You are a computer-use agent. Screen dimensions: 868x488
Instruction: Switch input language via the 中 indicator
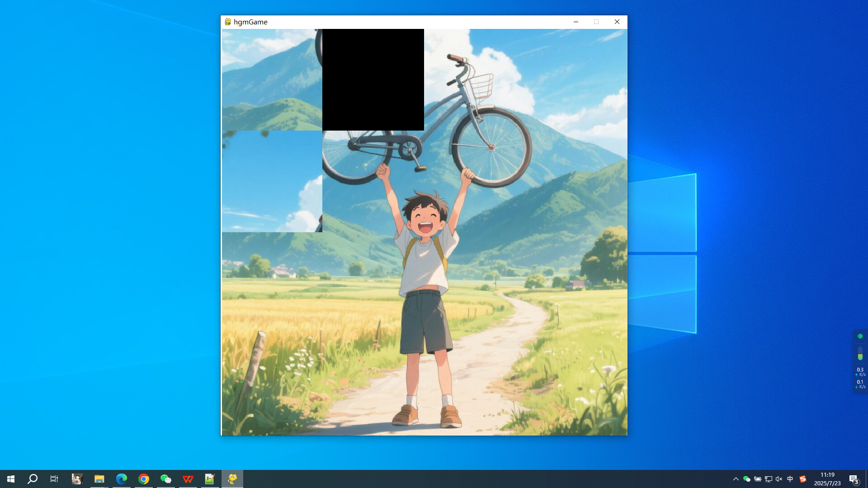pyautogui.click(x=790, y=479)
